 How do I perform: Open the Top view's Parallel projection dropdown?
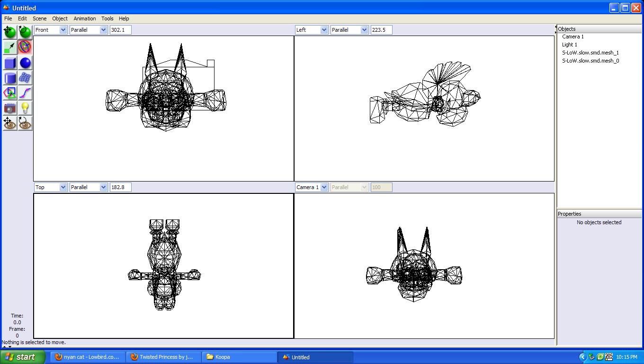[x=89, y=187]
